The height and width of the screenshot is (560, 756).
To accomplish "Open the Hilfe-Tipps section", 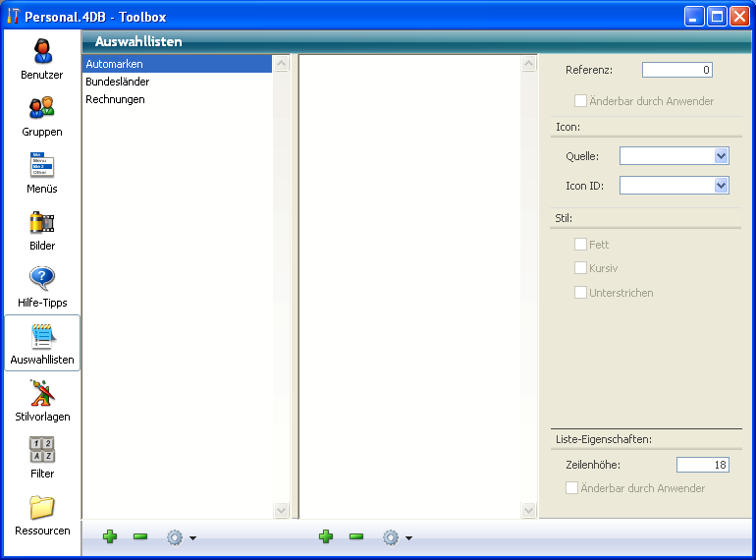I will click(x=42, y=287).
